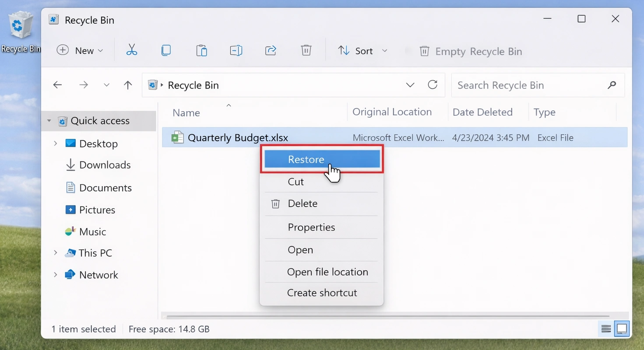644x350 pixels.
Task: Click the search magnifier icon
Action: pos(612,85)
